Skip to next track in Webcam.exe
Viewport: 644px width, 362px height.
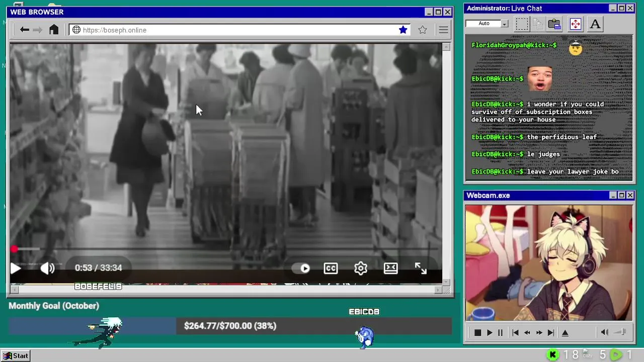(x=551, y=332)
